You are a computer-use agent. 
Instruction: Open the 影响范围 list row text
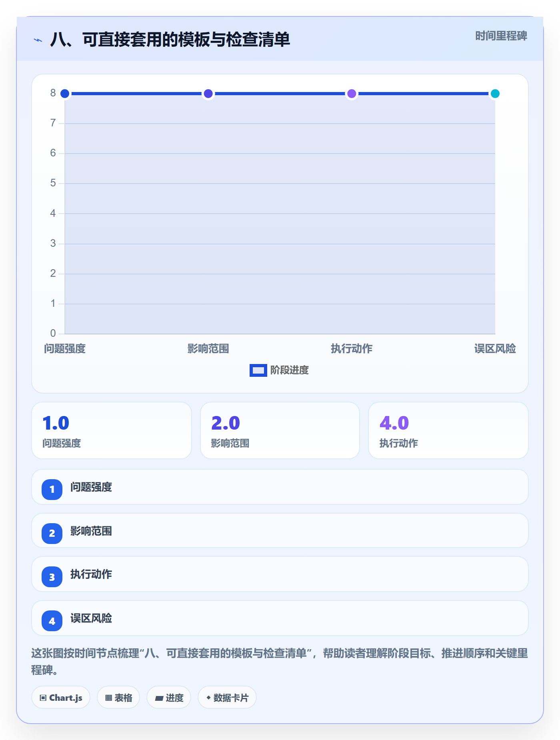click(x=91, y=531)
